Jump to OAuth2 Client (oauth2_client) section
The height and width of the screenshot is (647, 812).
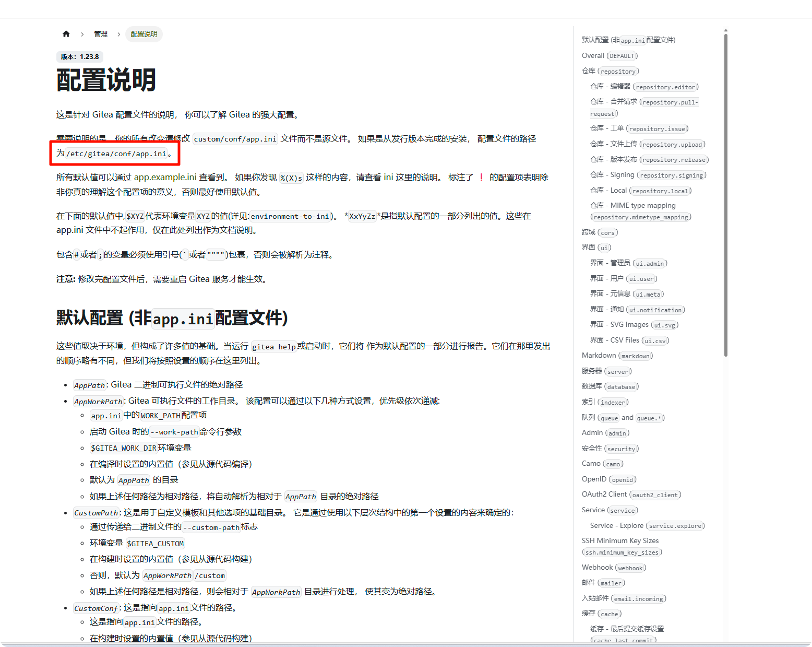(x=631, y=495)
